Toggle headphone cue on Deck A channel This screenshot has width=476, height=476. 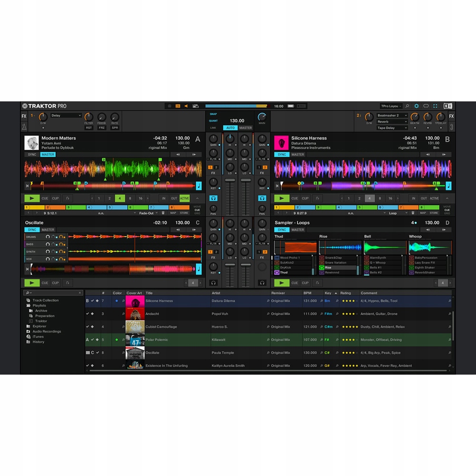pos(213,198)
